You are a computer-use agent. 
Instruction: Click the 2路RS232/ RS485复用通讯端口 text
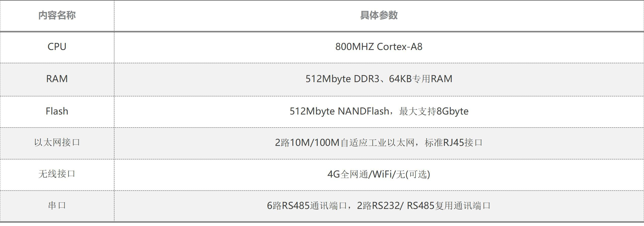pyautogui.click(x=424, y=206)
